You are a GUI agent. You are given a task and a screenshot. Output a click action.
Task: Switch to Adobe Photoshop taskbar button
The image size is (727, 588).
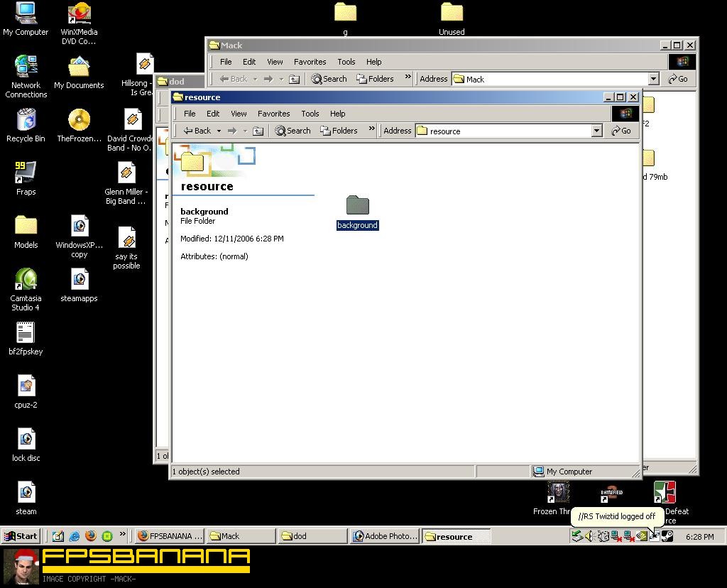(x=385, y=536)
